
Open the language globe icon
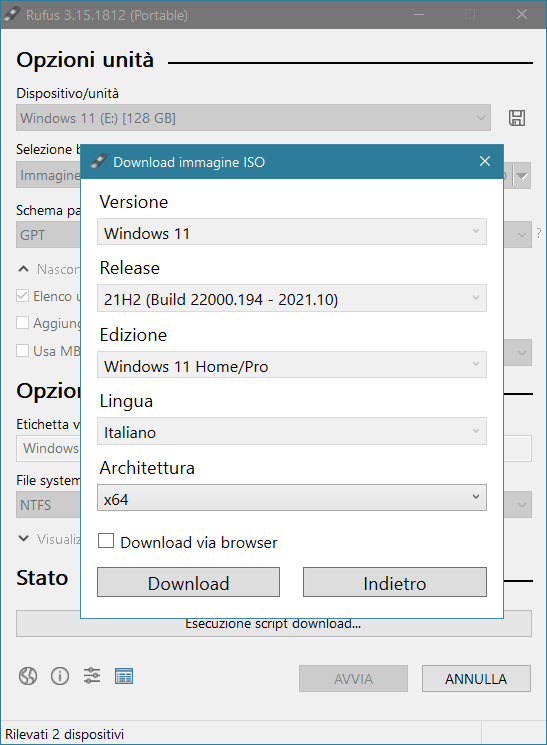pyautogui.click(x=28, y=676)
